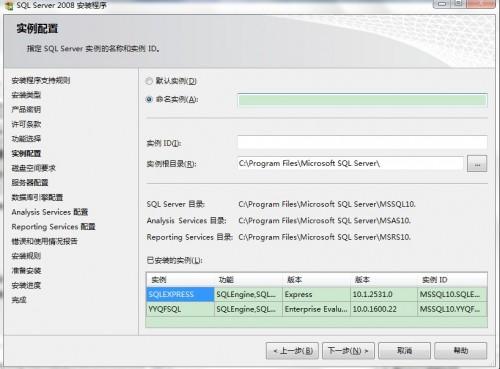Screen dimensions: 500x369
Task: Proceed with the 下一步 button
Action: coord(348,351)
